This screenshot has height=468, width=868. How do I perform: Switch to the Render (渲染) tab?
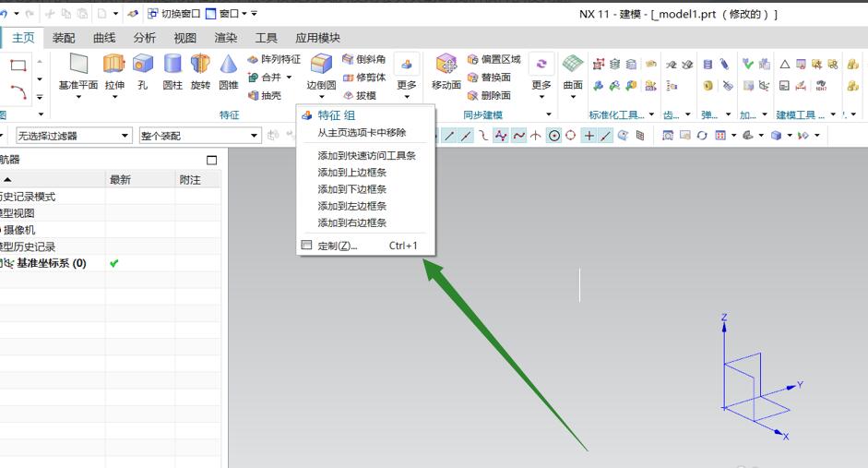coord(225,38)
